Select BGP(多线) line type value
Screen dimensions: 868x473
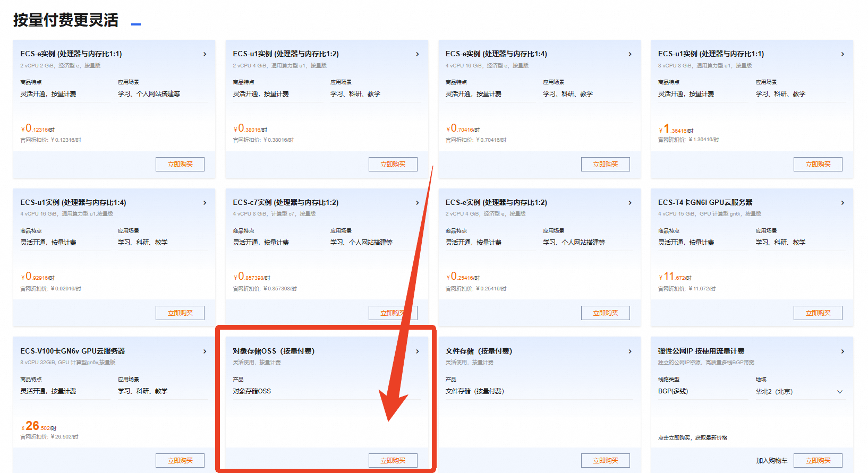click(x=673, y=391)
